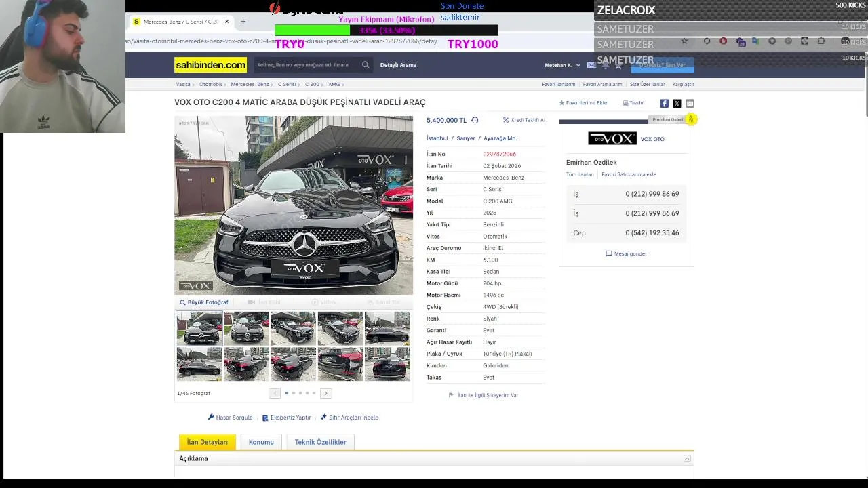
Task: Select last thumbnail in bottom row
Action: click(x=387, y=364)
